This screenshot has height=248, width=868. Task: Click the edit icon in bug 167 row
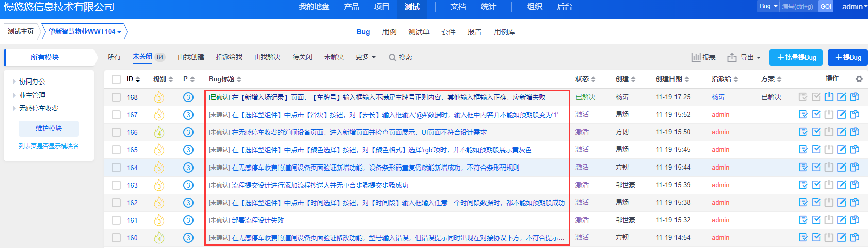pyautogui.click(x=841, y=114)
